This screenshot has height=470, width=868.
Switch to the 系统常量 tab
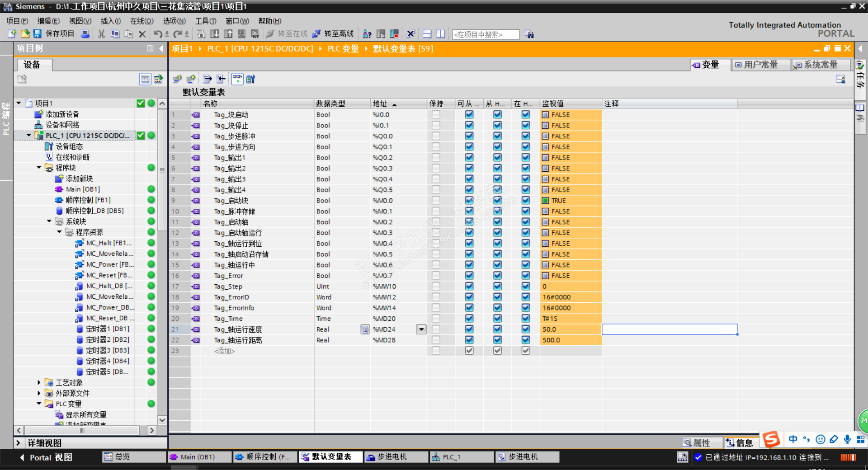(821, 65)
